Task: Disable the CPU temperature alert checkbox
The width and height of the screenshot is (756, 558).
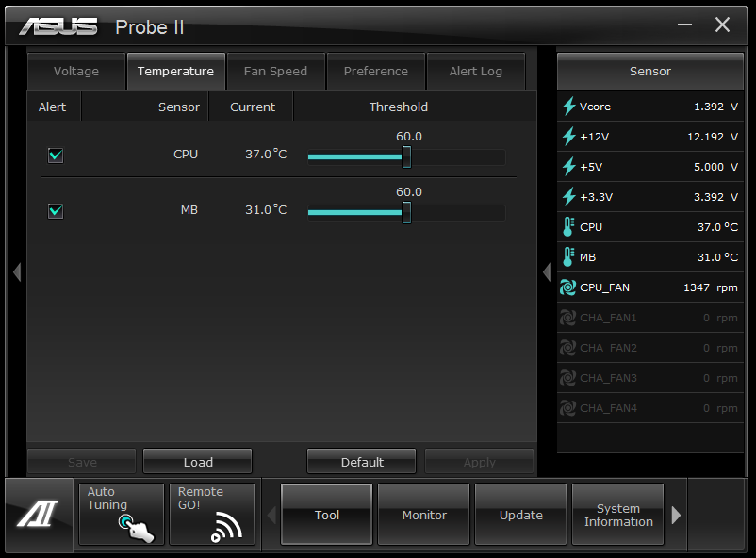Action: tap(56, 155)
